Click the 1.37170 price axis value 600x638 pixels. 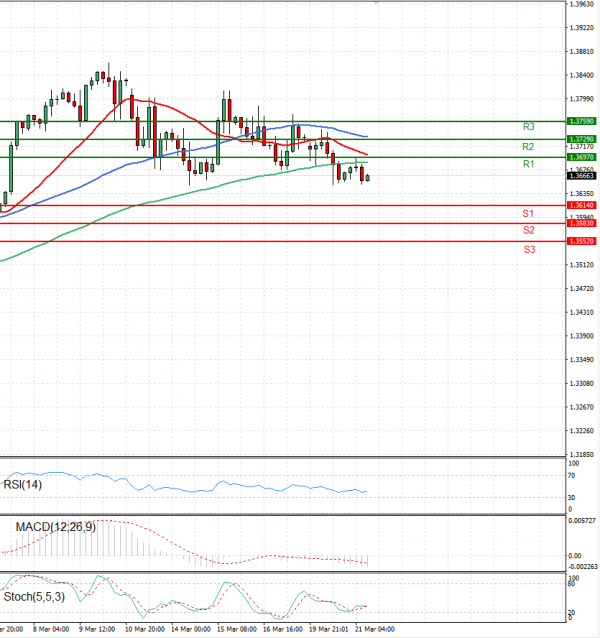(x=582, y=146)
